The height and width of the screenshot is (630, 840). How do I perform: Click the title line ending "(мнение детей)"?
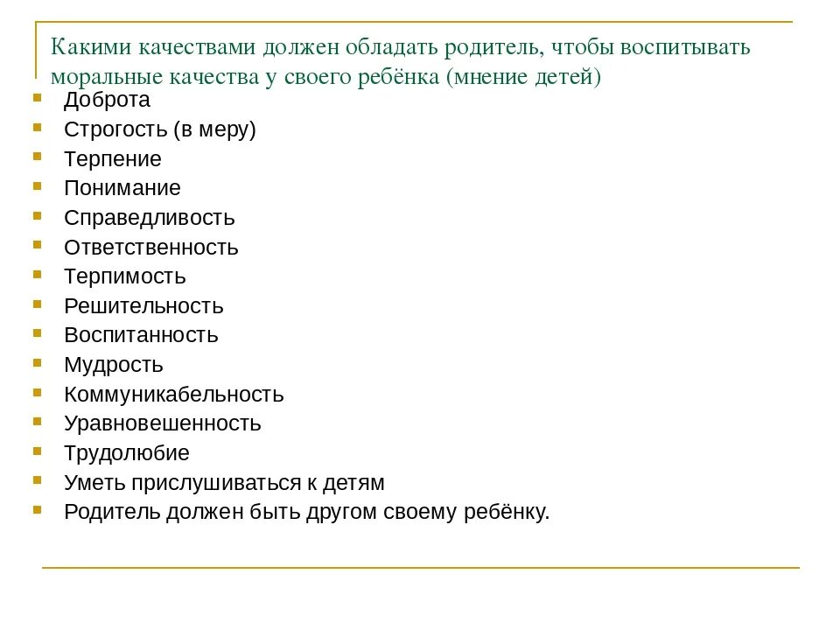tap(325, 77)
